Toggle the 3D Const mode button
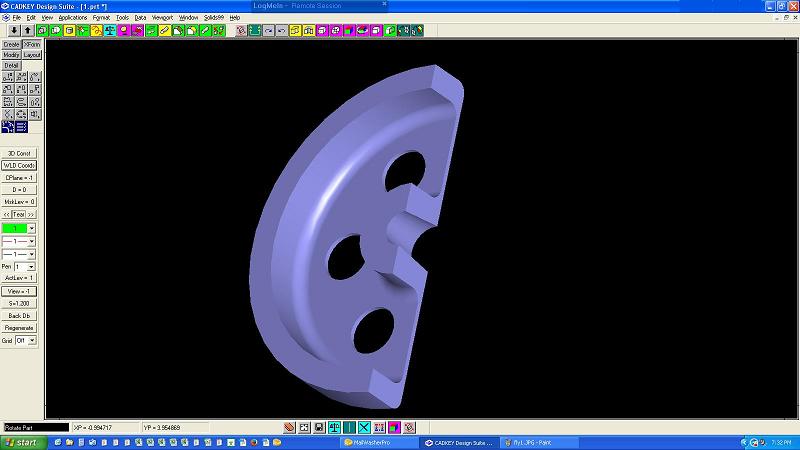The image size is (800, 450). pyautogui.click(x=19, y=153)
